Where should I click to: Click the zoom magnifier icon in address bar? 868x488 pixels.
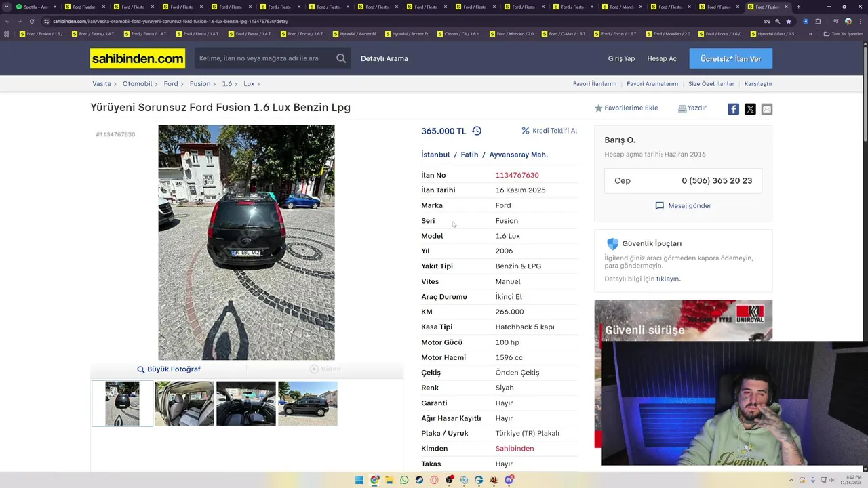pyautogui.click(x=778, y=21)
